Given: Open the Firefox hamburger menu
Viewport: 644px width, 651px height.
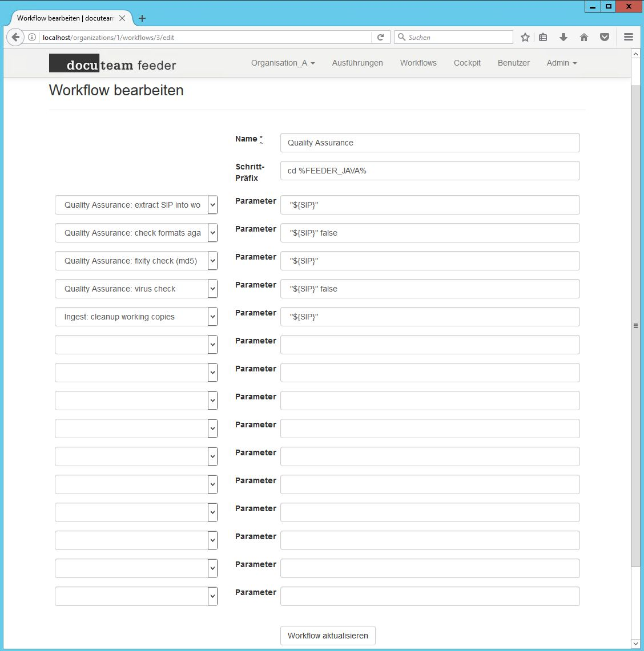Looking at the screenshot, I should (x=628, y=37).
